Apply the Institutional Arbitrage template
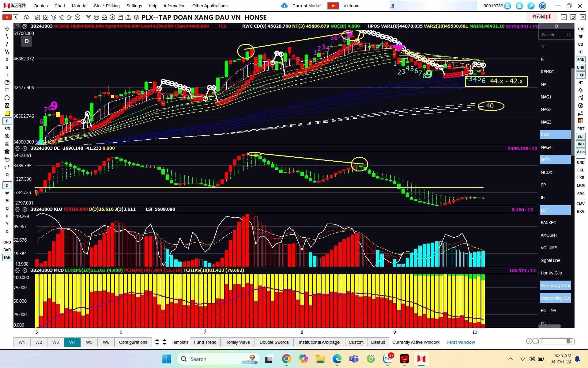Image resolution: width=588 pixels, height=368 pixels. click(x=319, y=342)
